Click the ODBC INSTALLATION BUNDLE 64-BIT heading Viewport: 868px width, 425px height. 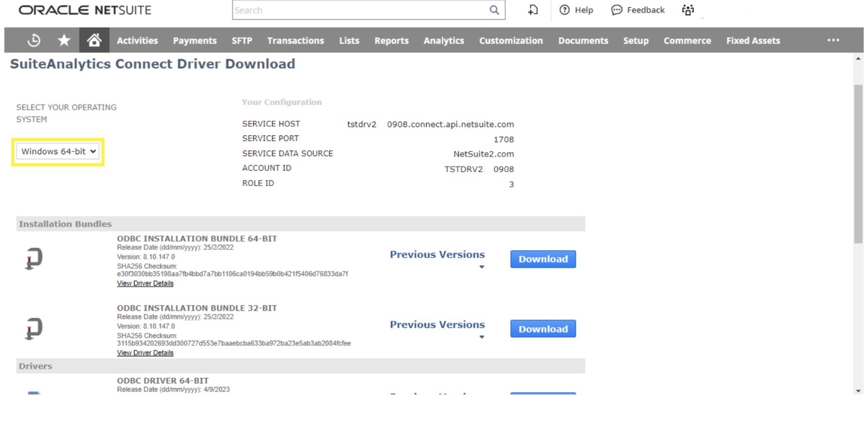click(197, 239)
